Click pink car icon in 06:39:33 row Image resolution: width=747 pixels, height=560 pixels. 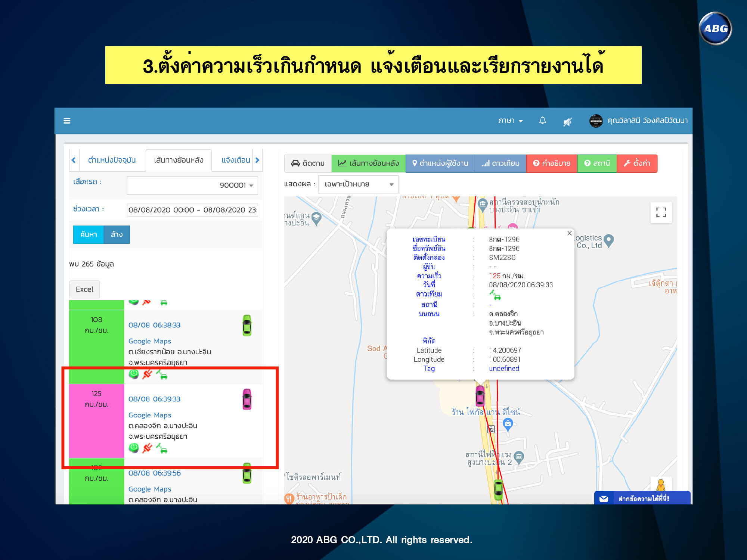coord(247,399)
